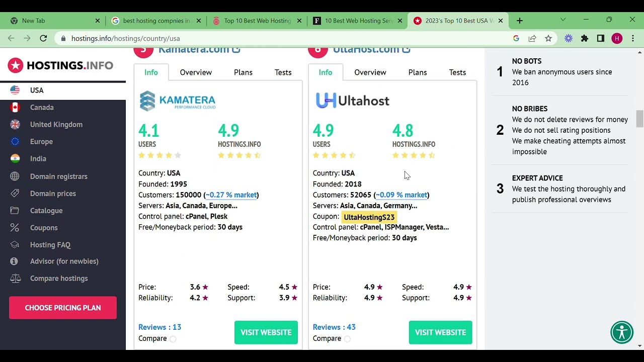Reload the page using the refresh icon
The image size is (644, 362).
tap(43, 38)
